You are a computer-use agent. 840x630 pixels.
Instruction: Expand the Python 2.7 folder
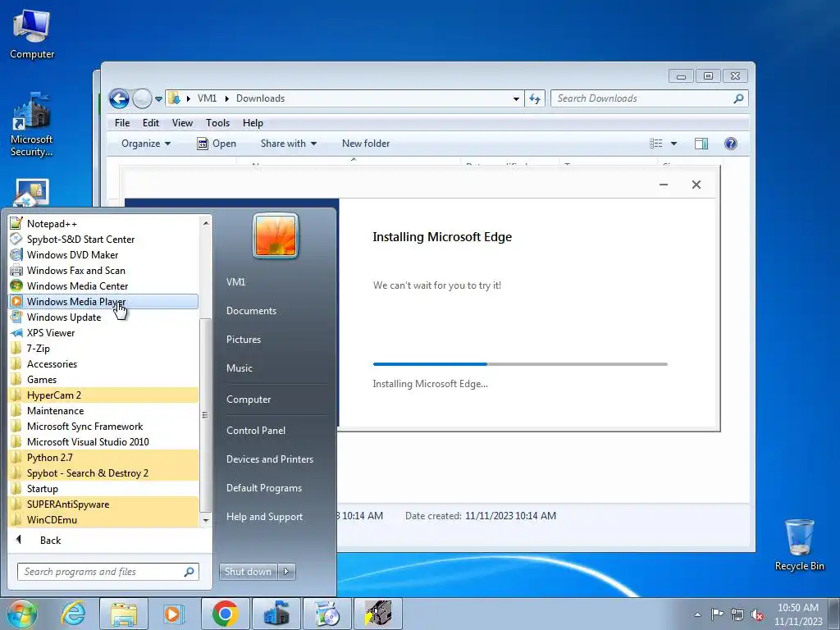(x=103, y=457)
